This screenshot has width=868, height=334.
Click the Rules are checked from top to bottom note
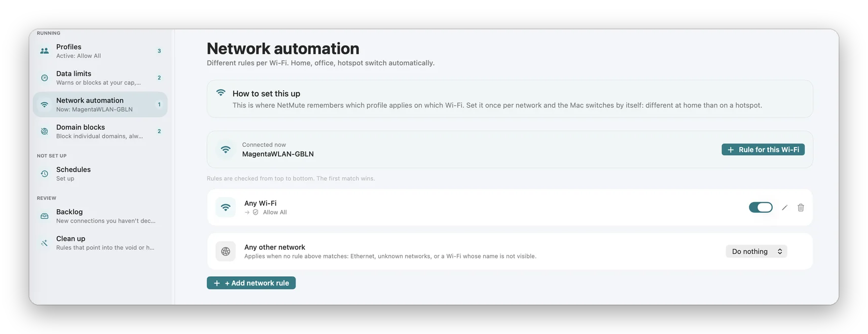point(291,178)
